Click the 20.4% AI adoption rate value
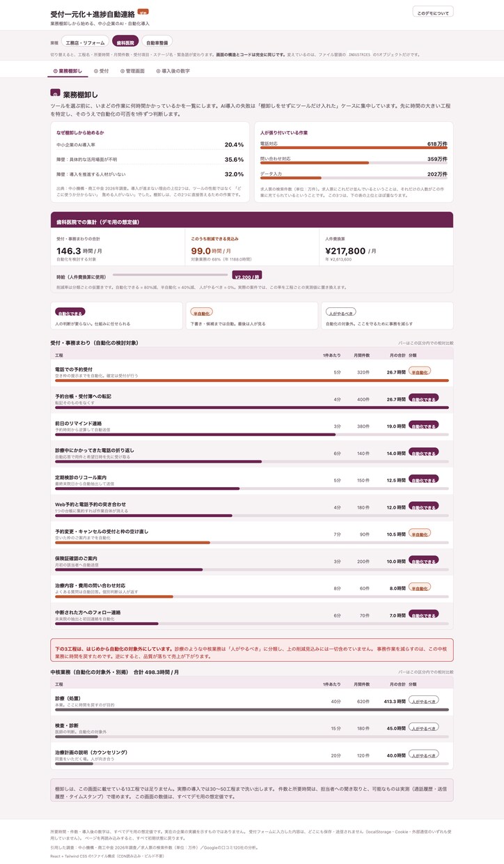The width and height of the screenshot is (504, 864). (x=234, y=144)
